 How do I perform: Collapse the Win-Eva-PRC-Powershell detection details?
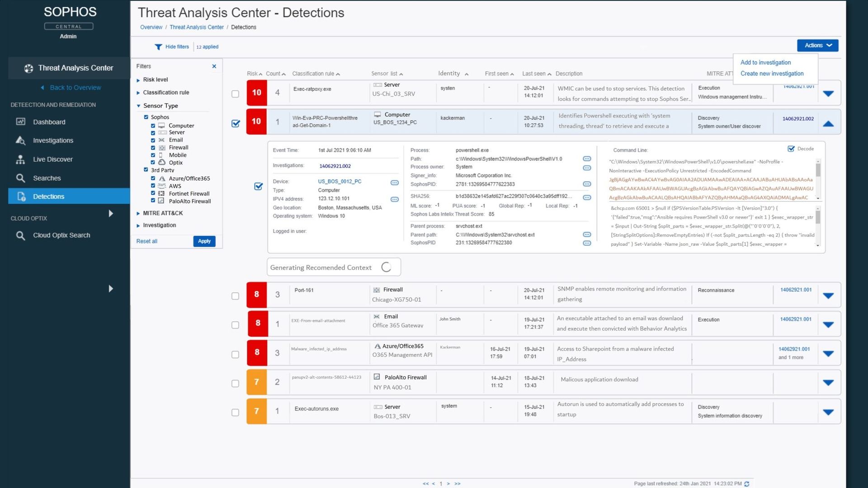828,124
